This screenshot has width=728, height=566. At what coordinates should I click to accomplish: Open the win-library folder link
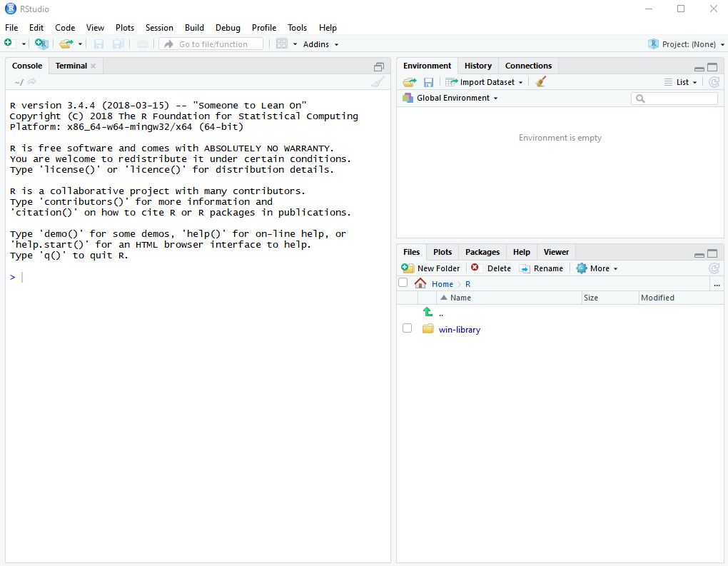pyautogui.click(x=459, y=330)
